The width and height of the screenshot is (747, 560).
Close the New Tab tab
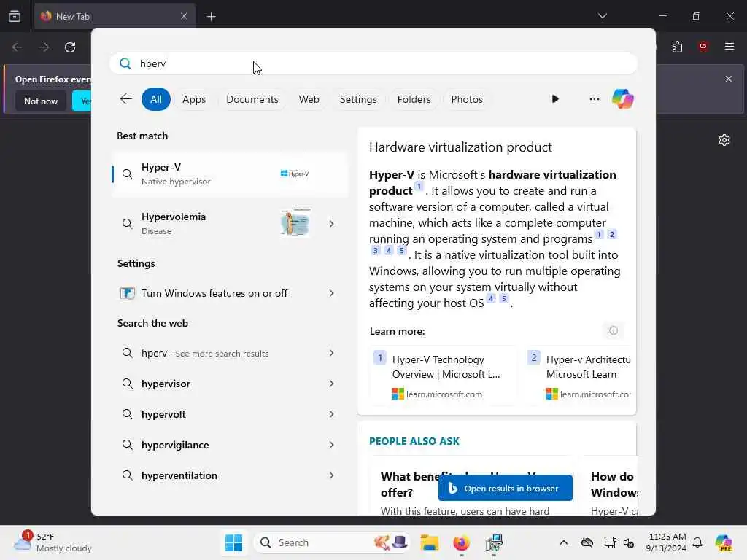184,16
